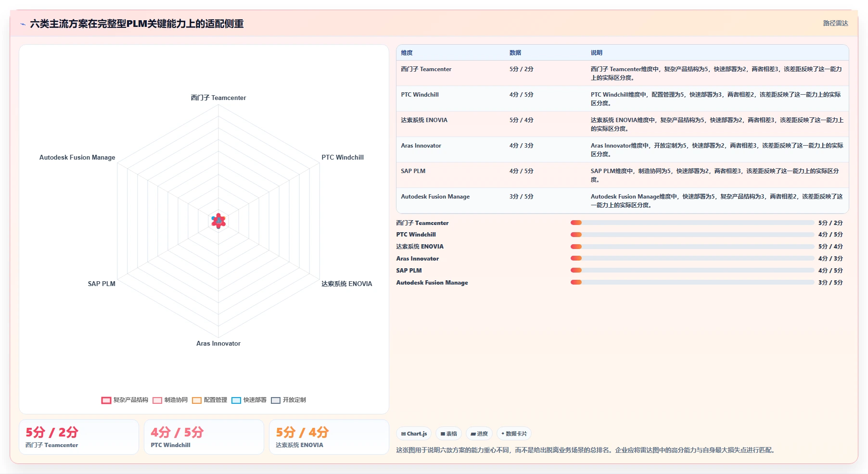Toggle the 快速部署 legend item

click(x=249, y=400)
